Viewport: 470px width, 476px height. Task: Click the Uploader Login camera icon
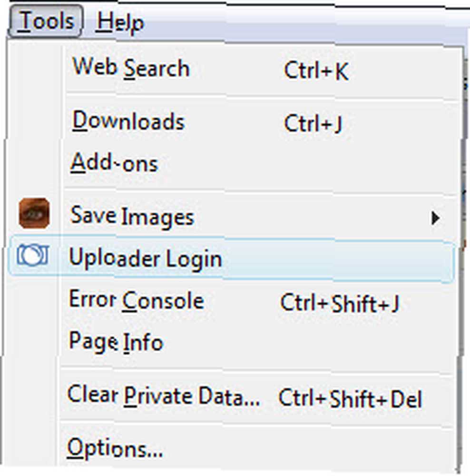click(33, 255)
